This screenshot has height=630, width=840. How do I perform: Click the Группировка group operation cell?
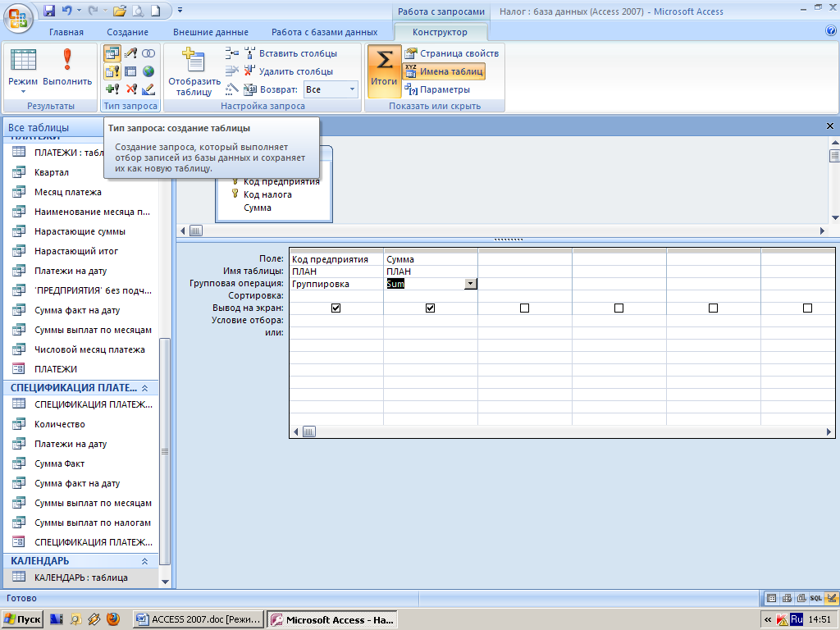336,284
